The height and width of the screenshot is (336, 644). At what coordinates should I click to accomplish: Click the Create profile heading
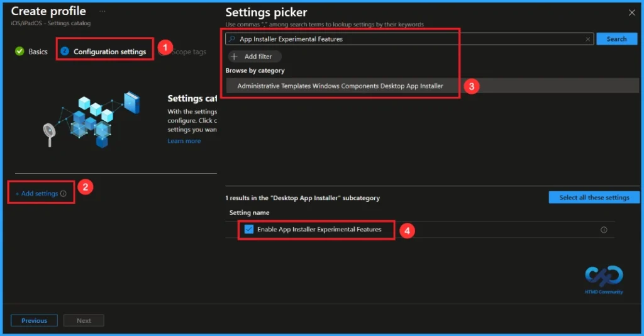point(48,11)
